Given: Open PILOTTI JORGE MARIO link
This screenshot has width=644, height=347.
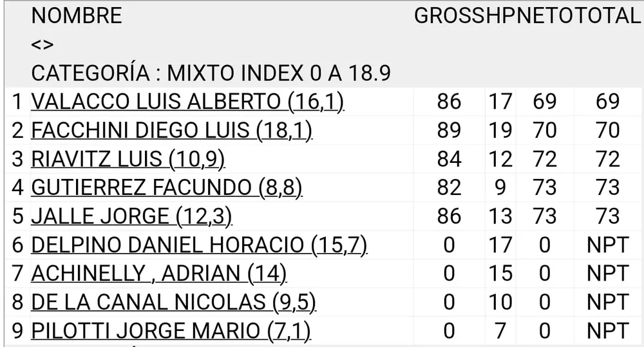Looking at the screenshot, I should coord(171,332).
